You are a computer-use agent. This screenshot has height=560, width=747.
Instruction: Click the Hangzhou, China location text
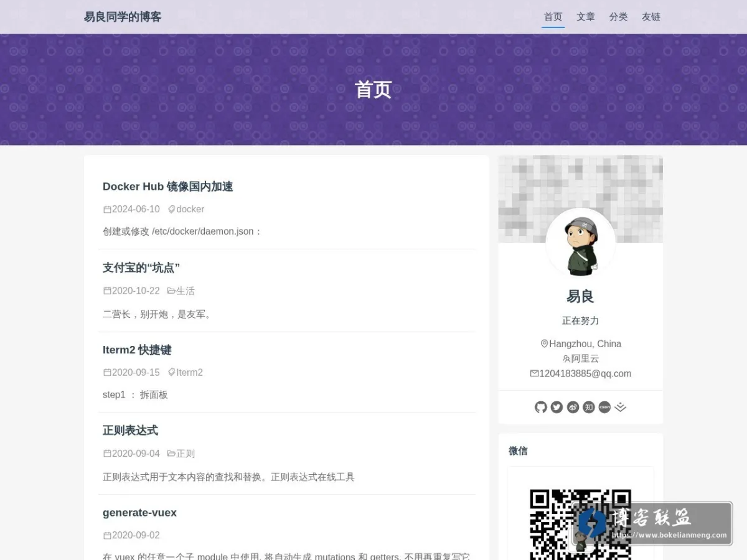tap(585, 343)
